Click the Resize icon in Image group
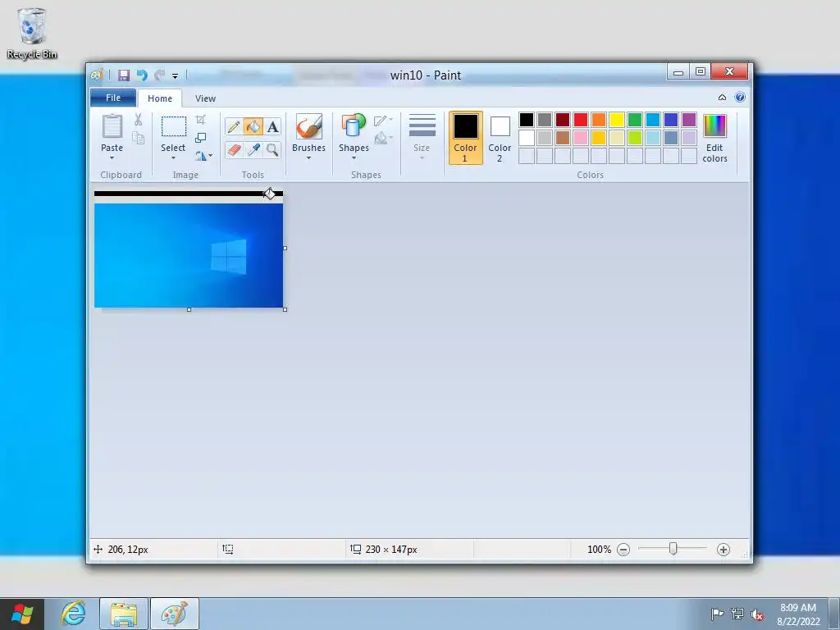Viewport: 840px width, 630px height. (x=200, y=138)
